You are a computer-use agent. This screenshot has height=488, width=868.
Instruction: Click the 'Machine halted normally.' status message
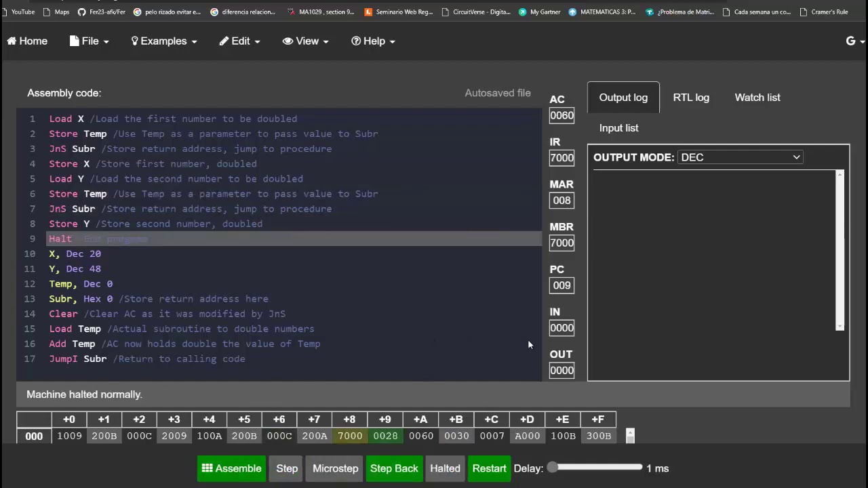[x=84, y=394]
